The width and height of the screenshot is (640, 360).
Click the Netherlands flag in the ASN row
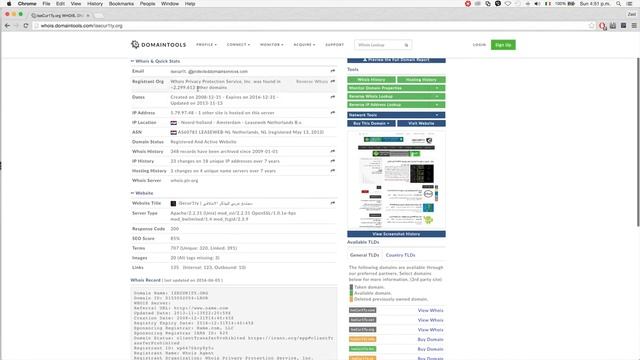(x=173, y=132)
